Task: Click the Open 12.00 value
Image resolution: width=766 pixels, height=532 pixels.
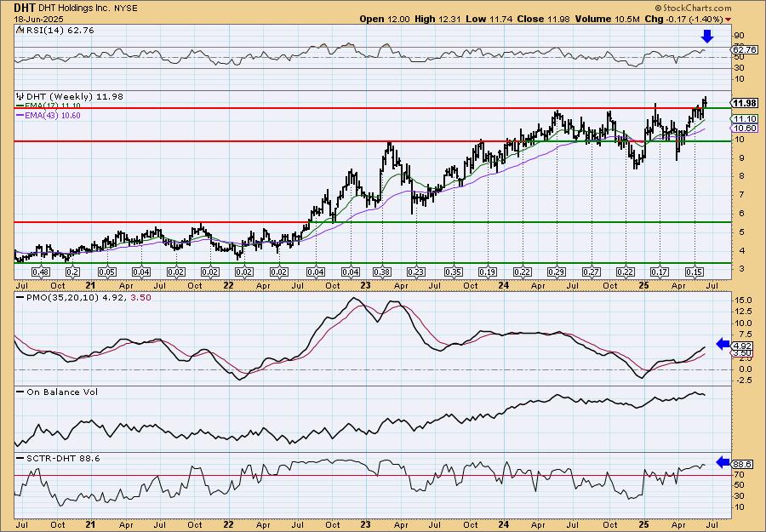Action: click(385, 19)
